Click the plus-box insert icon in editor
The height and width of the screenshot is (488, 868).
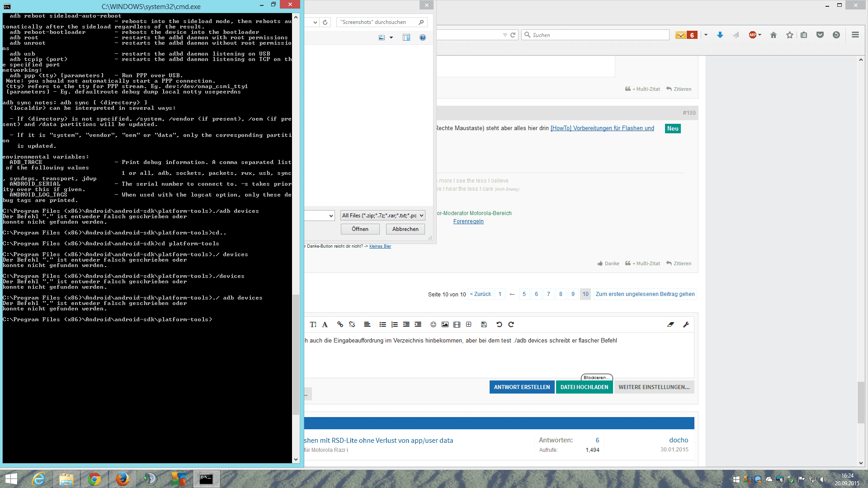coord(468,324)
